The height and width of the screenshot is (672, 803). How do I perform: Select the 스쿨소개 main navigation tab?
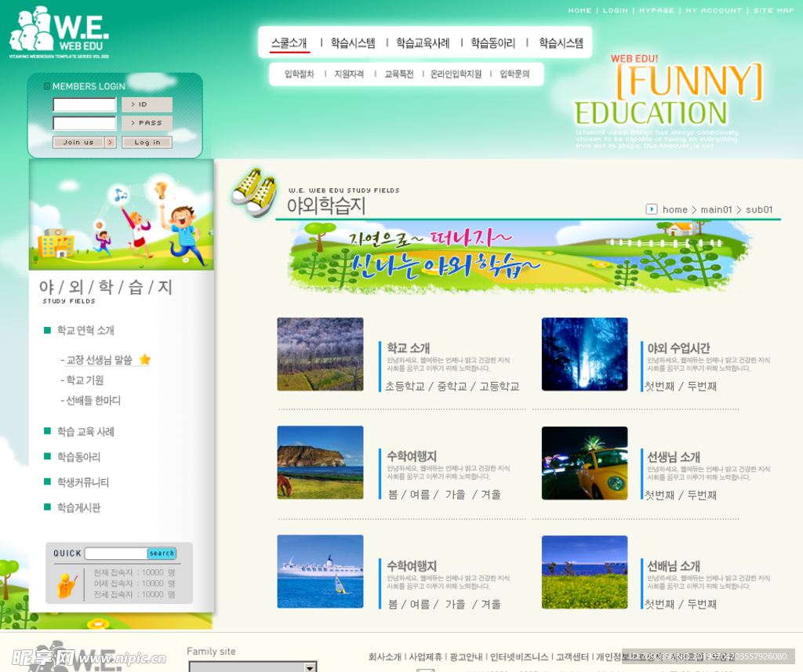[x=289, y=43]
